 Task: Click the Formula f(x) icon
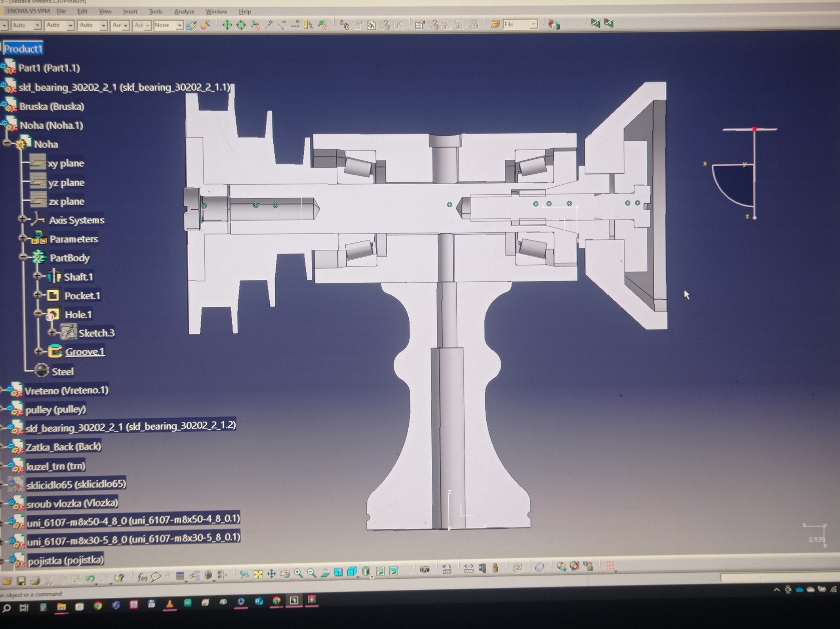[142, 577]
